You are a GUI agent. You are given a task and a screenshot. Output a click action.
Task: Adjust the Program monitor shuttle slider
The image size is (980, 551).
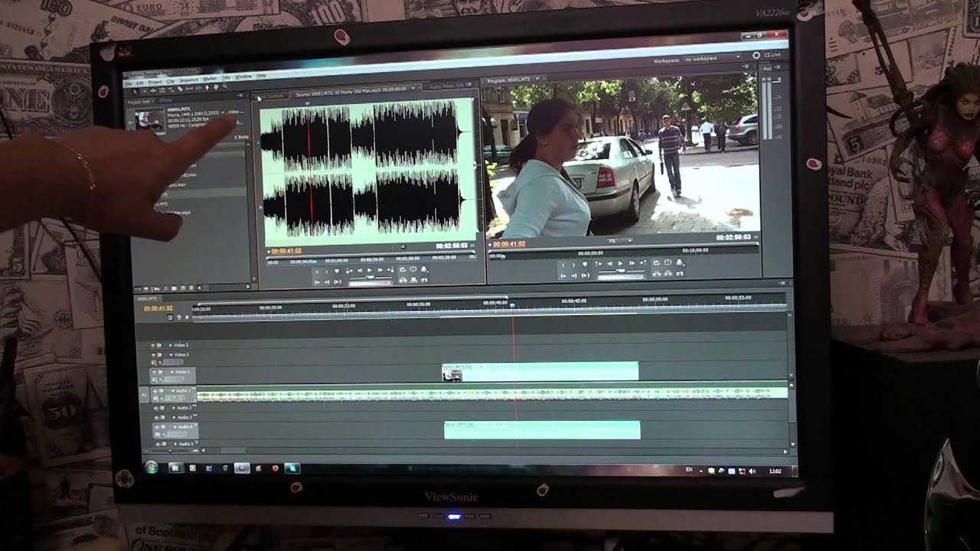coord(622,271)
